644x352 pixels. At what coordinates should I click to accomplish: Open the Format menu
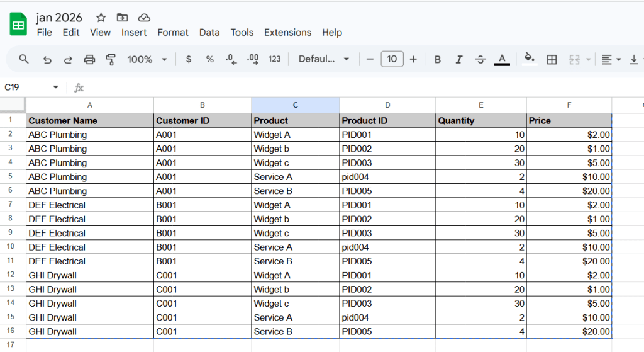click(x=173, y=33)
